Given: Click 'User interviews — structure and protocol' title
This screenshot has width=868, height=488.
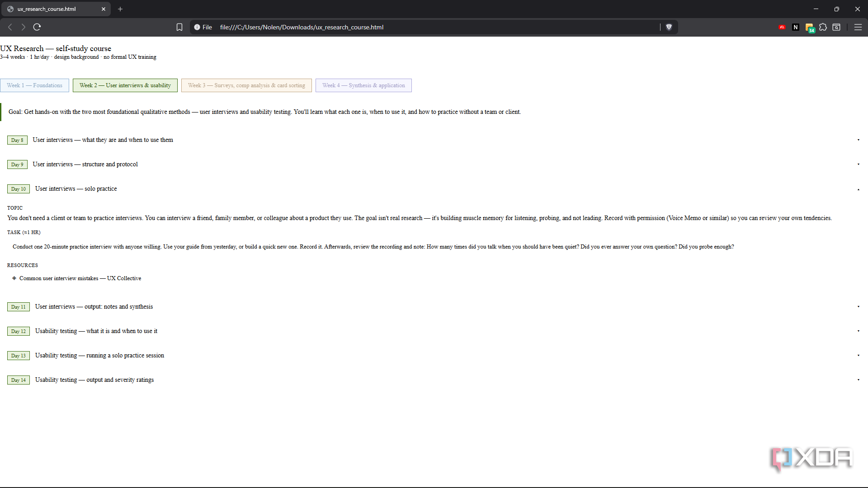Looking at the screenshot, I should pos(85,164).
